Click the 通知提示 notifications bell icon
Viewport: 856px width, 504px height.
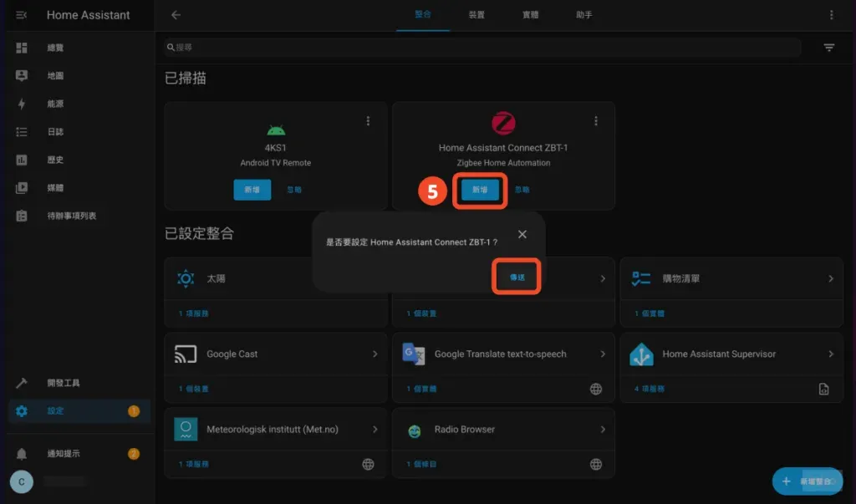20,453
